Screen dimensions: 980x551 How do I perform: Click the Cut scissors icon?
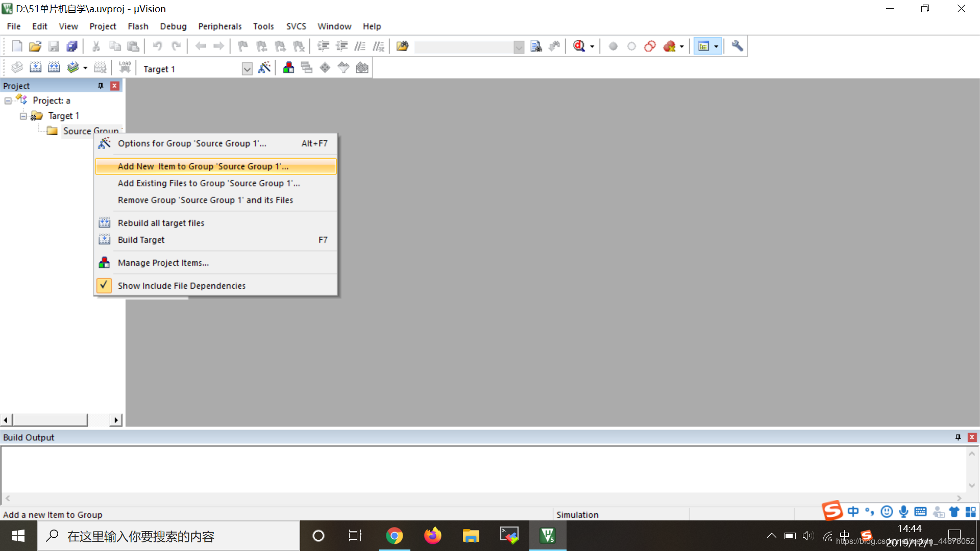point(96,46)
